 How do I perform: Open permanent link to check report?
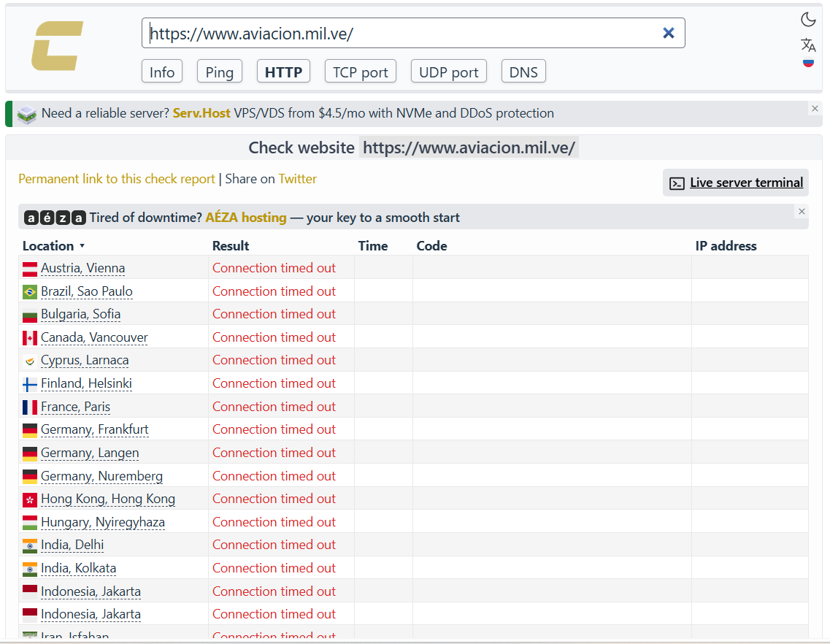[117, 179]
